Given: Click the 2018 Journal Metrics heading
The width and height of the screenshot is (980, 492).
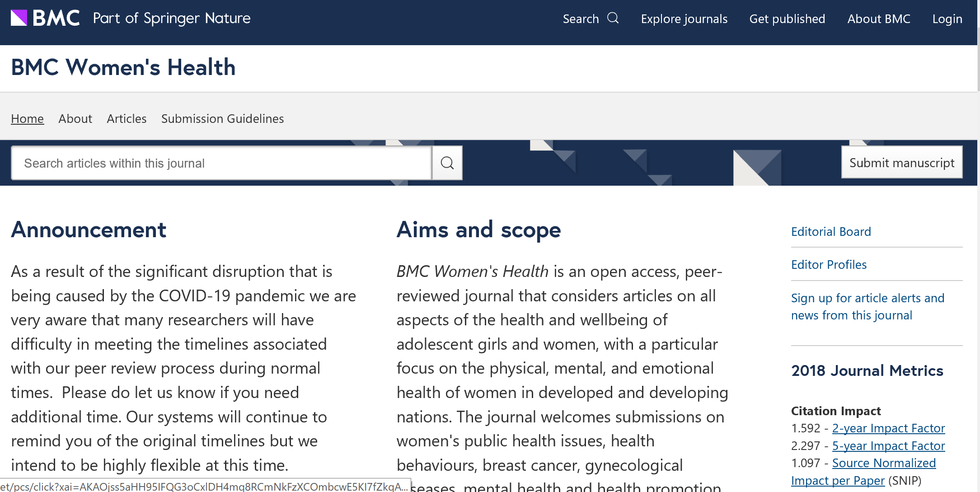Looking at the screenshot, I should coord(867,370).
